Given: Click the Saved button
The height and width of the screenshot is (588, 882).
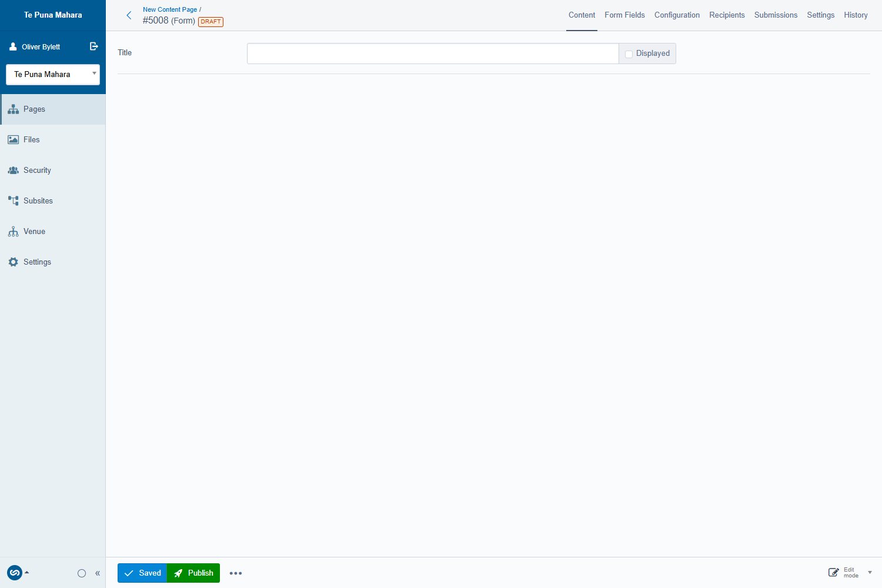Looking at the screenshot, I should pyautogui.click(x=142, y=573).
